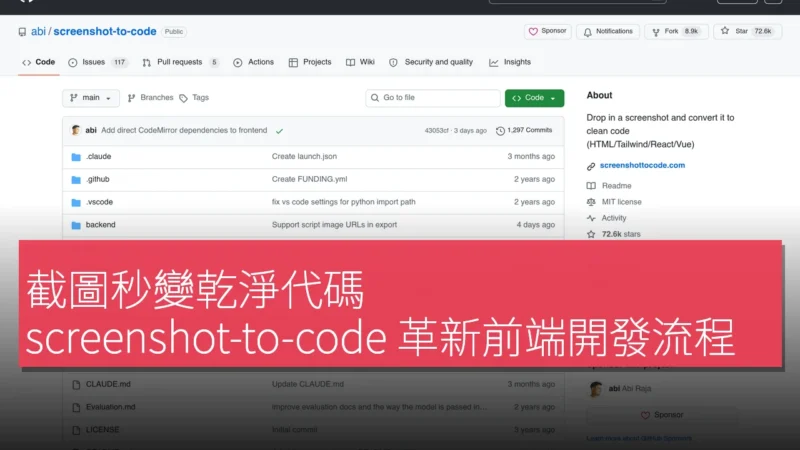Viewport: 800px width, 450px height.
Task: Expand the main branch dropdown
Action: (91, 98)
